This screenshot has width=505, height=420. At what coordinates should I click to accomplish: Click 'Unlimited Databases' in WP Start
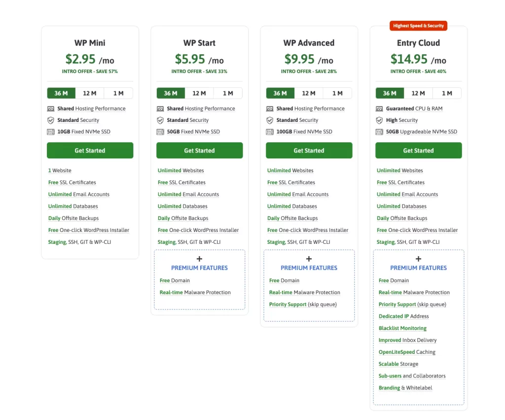[182, 206]
